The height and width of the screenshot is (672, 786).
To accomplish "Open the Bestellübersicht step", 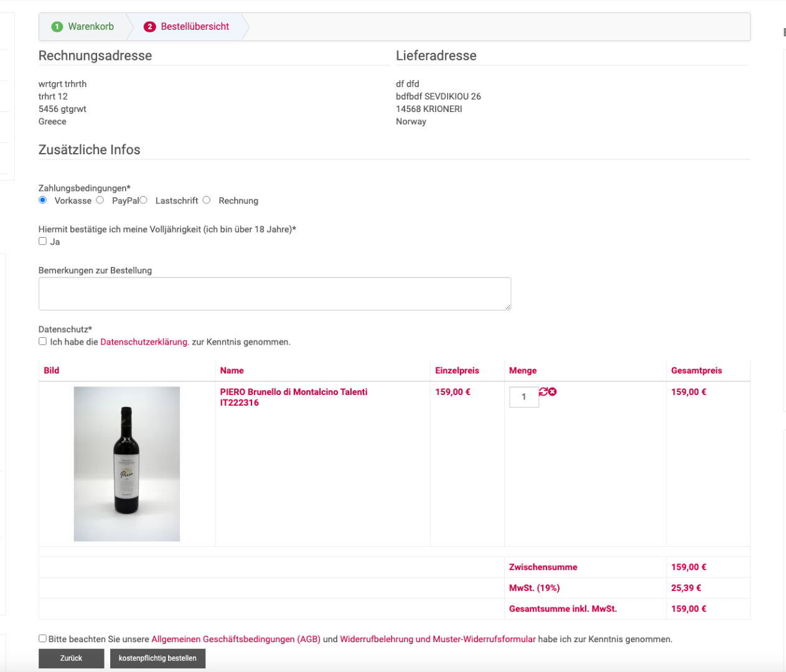I will 195,27.
